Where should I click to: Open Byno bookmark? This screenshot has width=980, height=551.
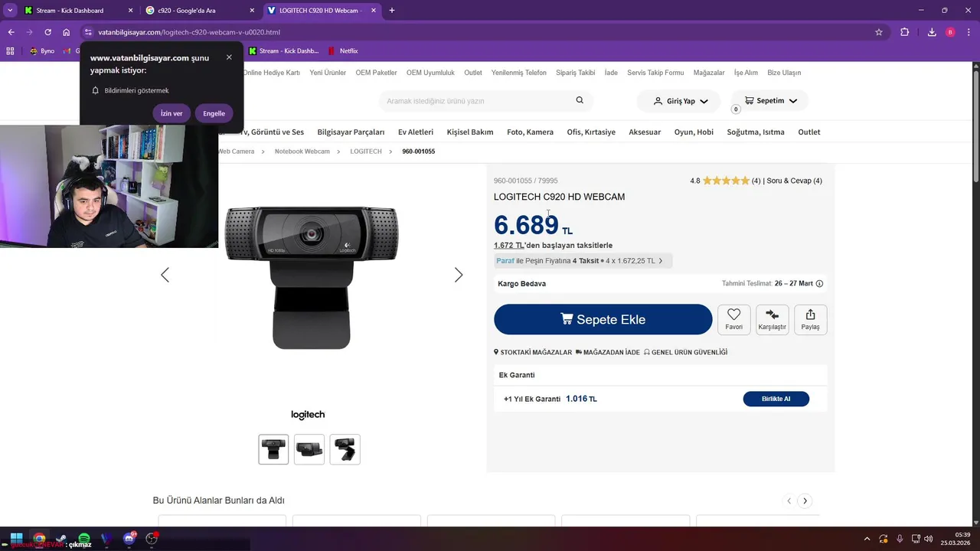coord(42,51)
